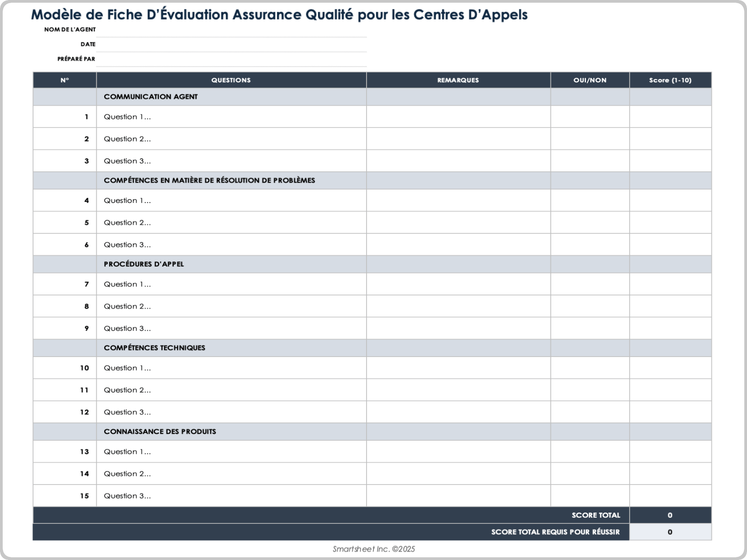
Task: Click the OUI/NON column header
Action: (590, 80)
